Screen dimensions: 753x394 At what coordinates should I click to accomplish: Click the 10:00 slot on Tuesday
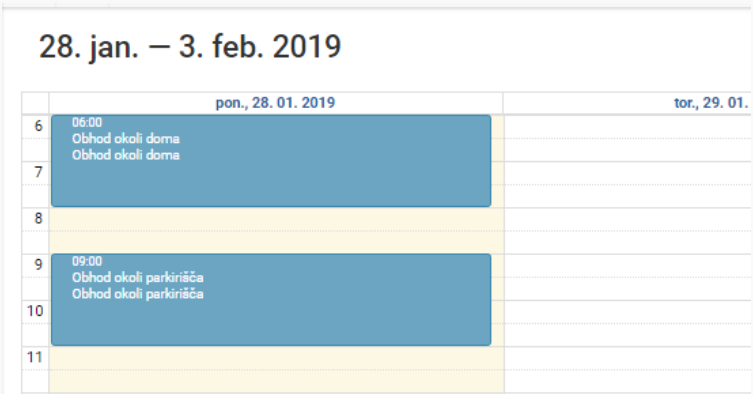628,312
